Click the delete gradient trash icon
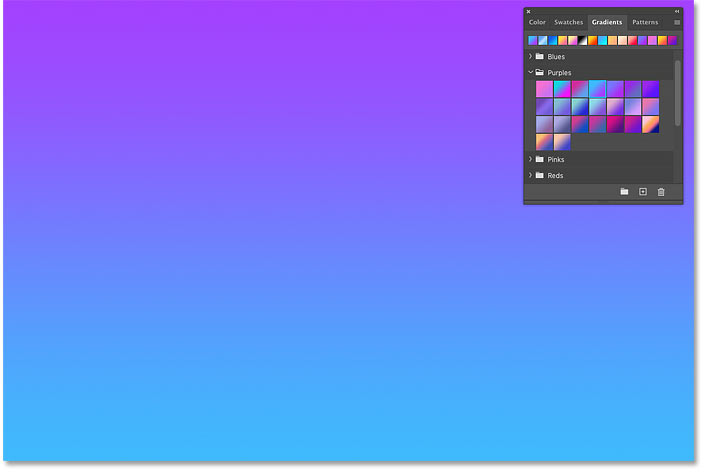 (x=661, y=192)
